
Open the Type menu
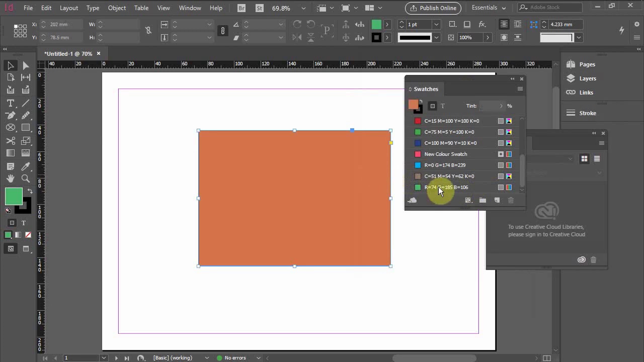point(93,8)
